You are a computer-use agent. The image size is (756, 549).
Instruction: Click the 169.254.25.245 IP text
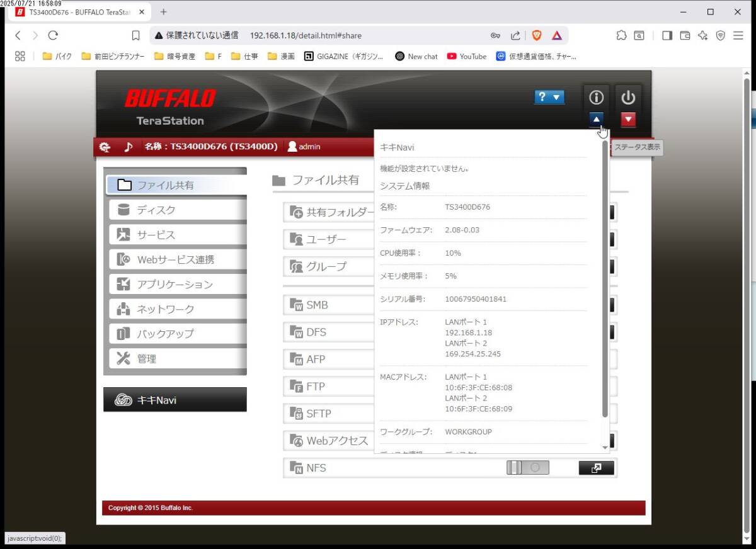click(x=472, y=354)
